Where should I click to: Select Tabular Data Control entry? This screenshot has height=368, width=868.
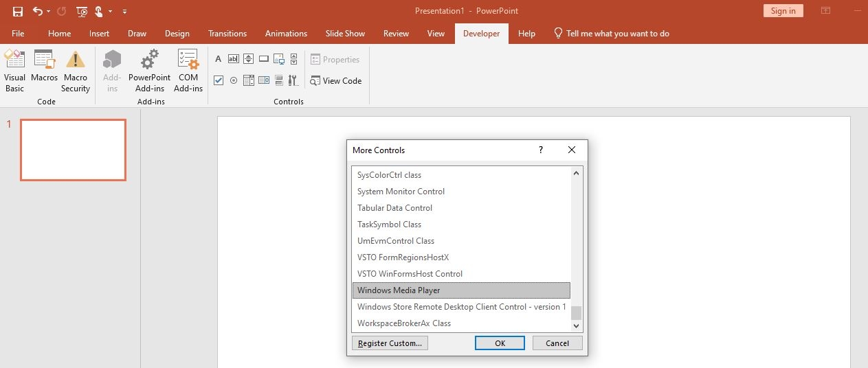click(461, 208)
